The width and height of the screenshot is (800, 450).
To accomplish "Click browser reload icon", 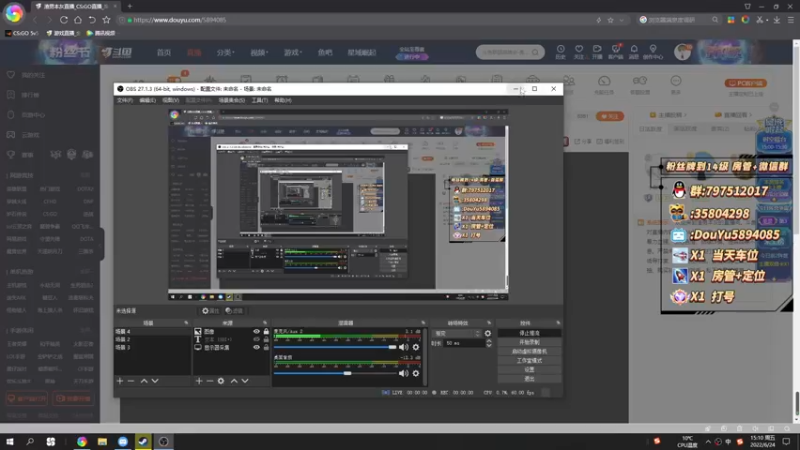I will (64, 20).
